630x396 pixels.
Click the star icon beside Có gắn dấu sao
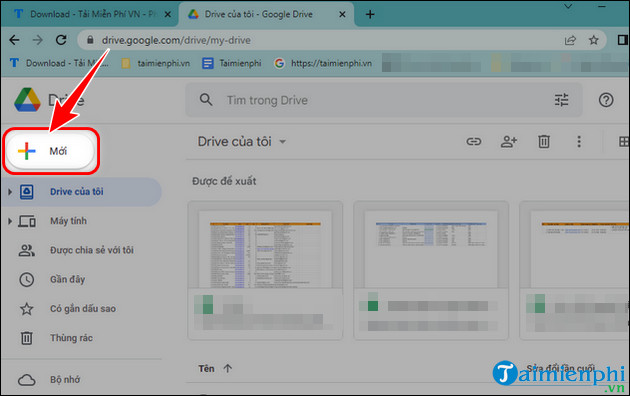tap(27, 309)
